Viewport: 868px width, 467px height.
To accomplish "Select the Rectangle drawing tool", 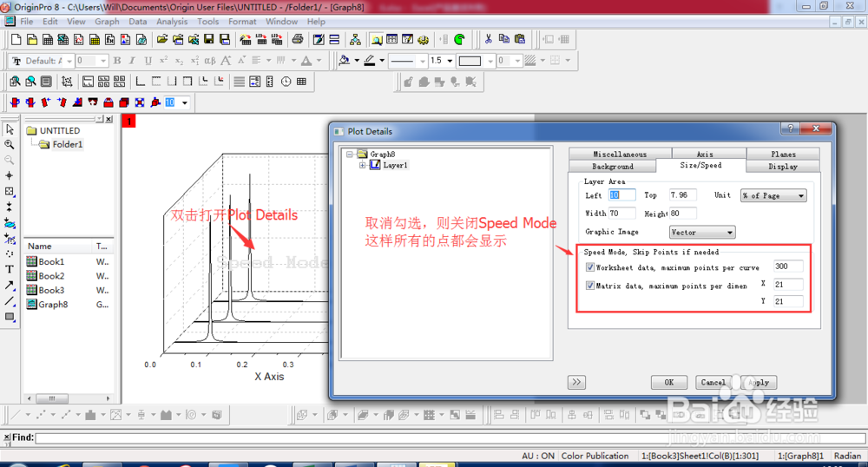I will point(10,317).
